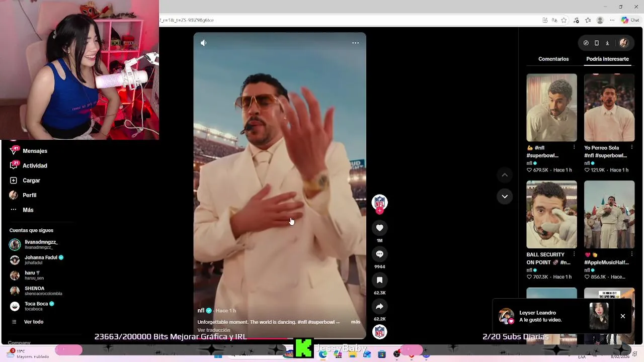Switch to the Podría interesarte tab
This screenshot has width=644, height=362.
click(x=607, y=59)
